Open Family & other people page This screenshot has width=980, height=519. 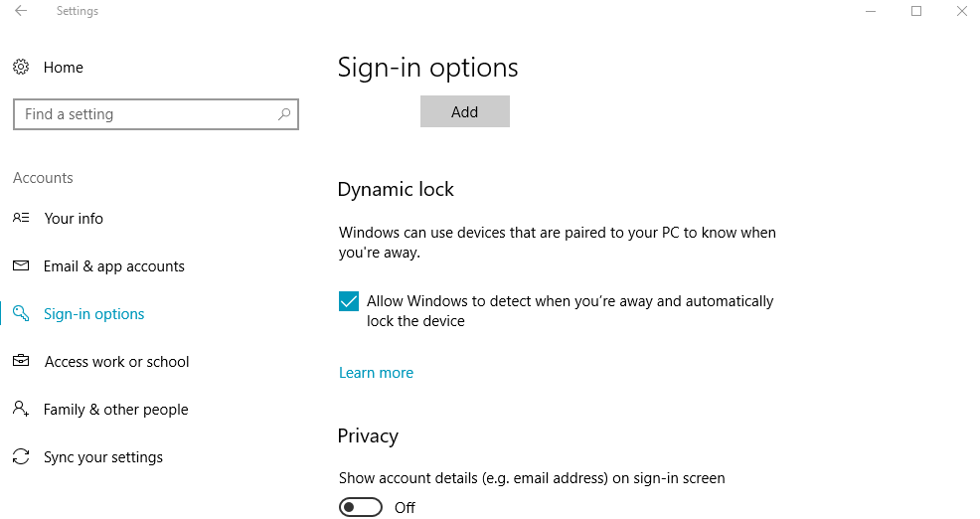coord(115,410)
